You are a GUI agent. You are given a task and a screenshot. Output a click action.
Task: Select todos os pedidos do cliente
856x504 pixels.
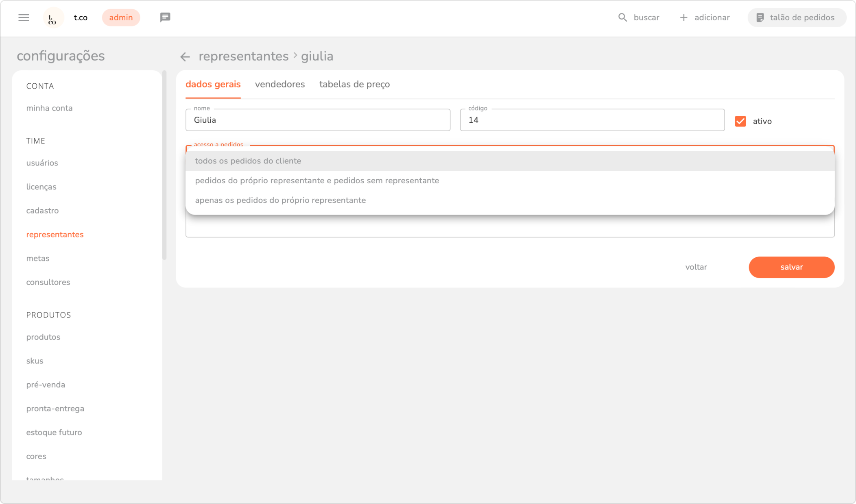pyautogui.click(x=248, y=161)
